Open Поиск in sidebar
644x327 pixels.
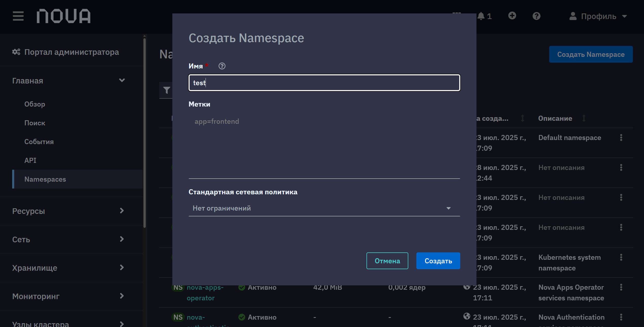(x=35, y=123)
